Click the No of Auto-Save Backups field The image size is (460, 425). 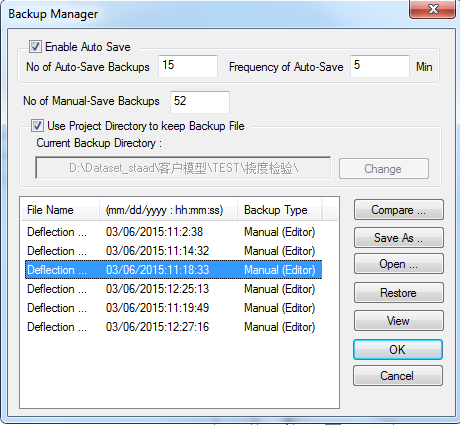188,66
